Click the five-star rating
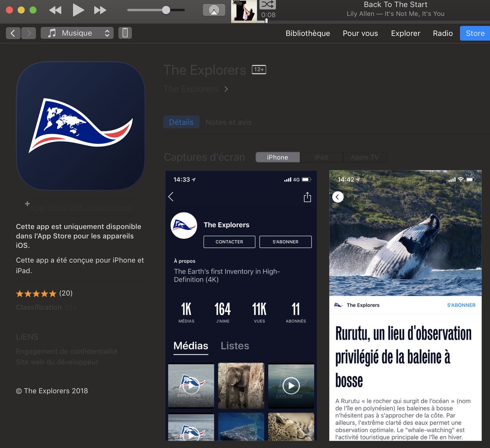490x448 pixels. point(36,293)
